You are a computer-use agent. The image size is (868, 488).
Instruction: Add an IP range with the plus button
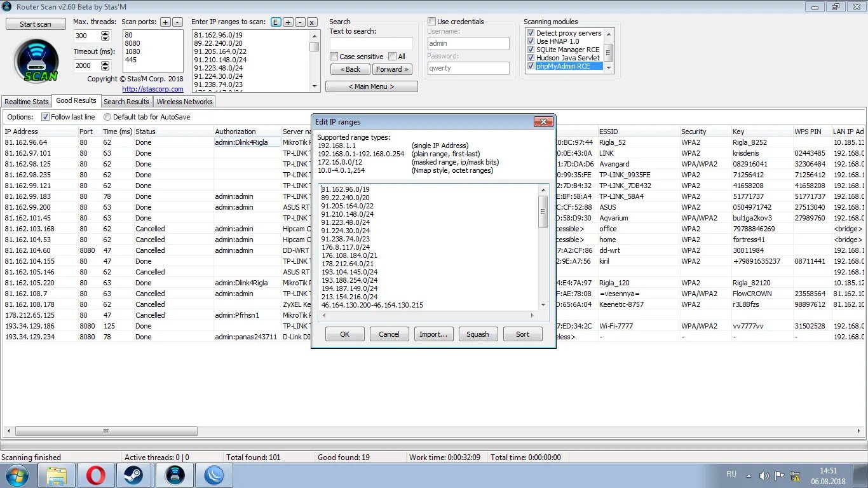[288, 22]
